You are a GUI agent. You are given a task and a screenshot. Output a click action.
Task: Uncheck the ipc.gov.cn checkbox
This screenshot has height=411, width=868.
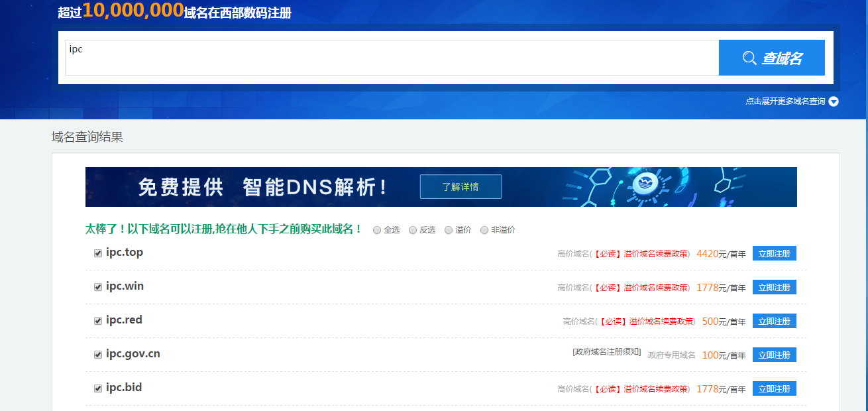coord(98,355)
